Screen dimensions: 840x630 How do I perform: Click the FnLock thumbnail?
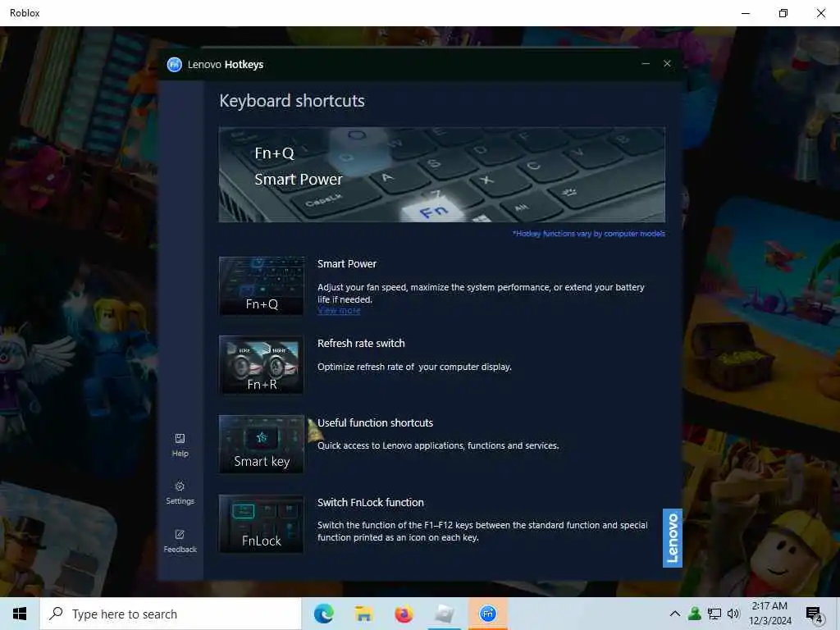pyautogui.click(x=262, y=523)
